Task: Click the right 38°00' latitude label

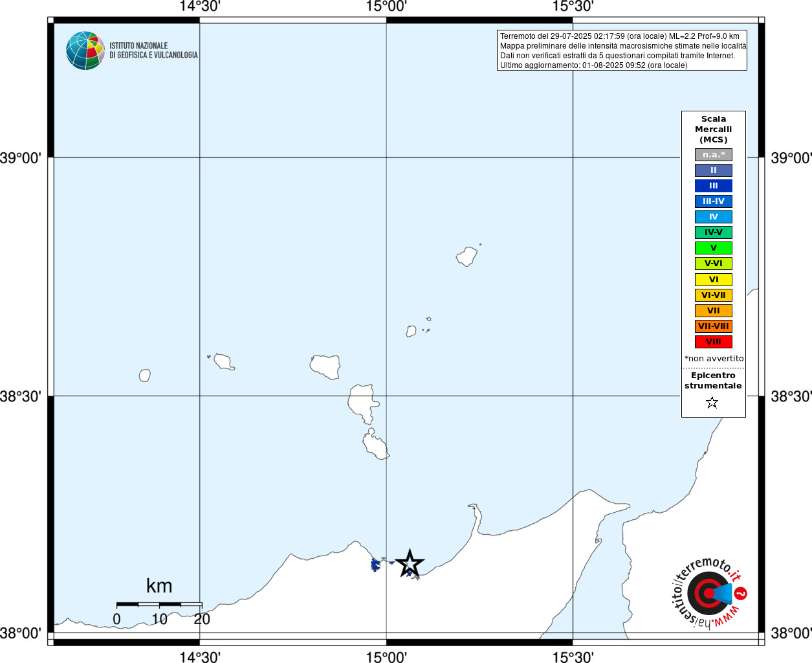Action: [791, 633]
